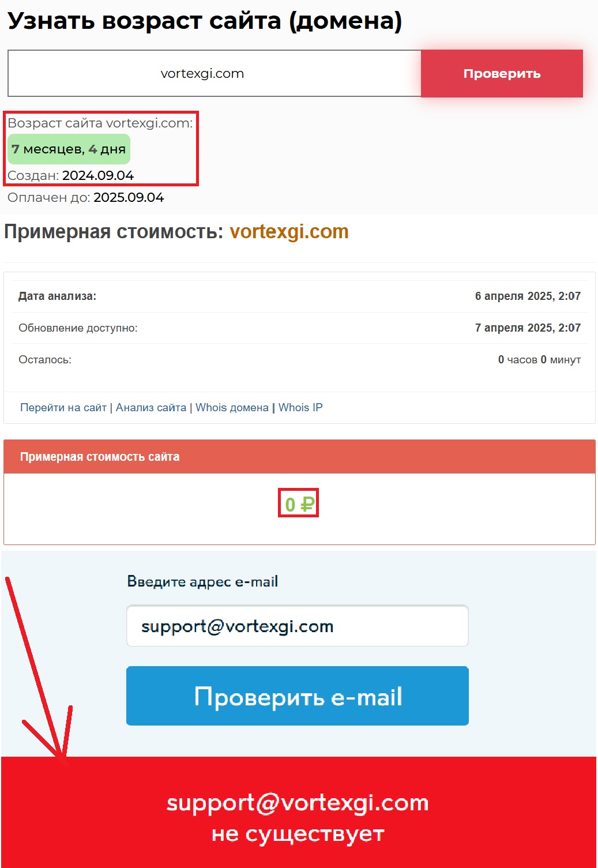This screenshot has height=868, width=598.
Task: Focus the domain field containing vortexgi.com
Action: [214, 73]
